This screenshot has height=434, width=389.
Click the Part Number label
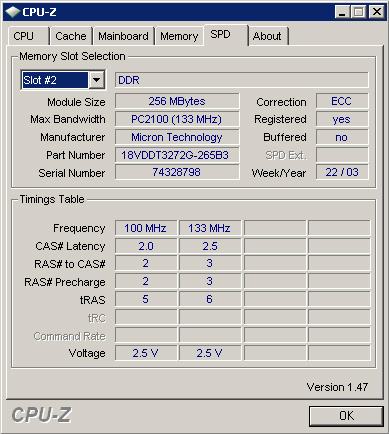click(75, 155)
